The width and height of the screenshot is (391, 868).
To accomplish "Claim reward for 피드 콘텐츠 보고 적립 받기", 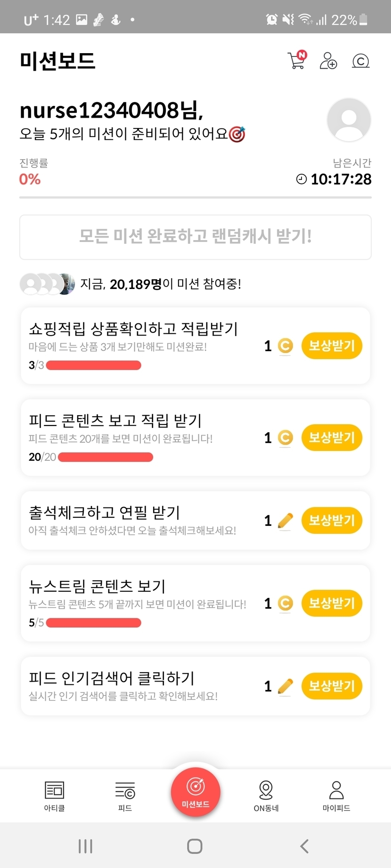I will [x=332, y=438].
